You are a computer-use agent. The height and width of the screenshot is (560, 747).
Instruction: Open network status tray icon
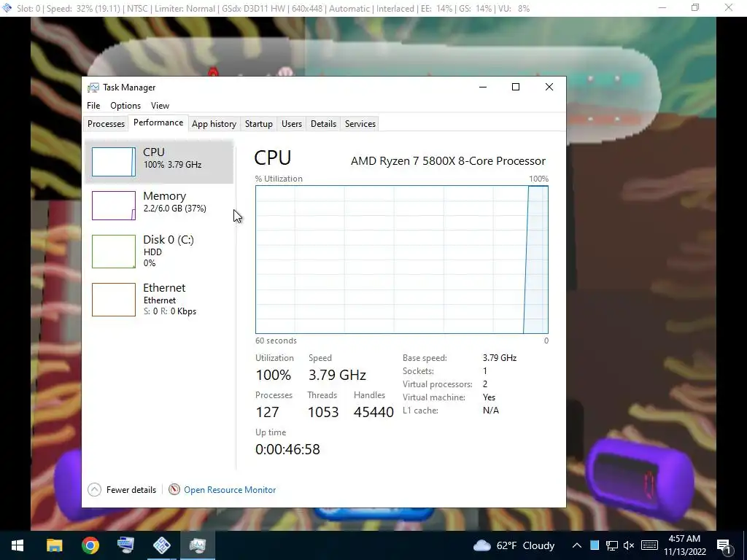pyautogui.click(x=612, y=545)
